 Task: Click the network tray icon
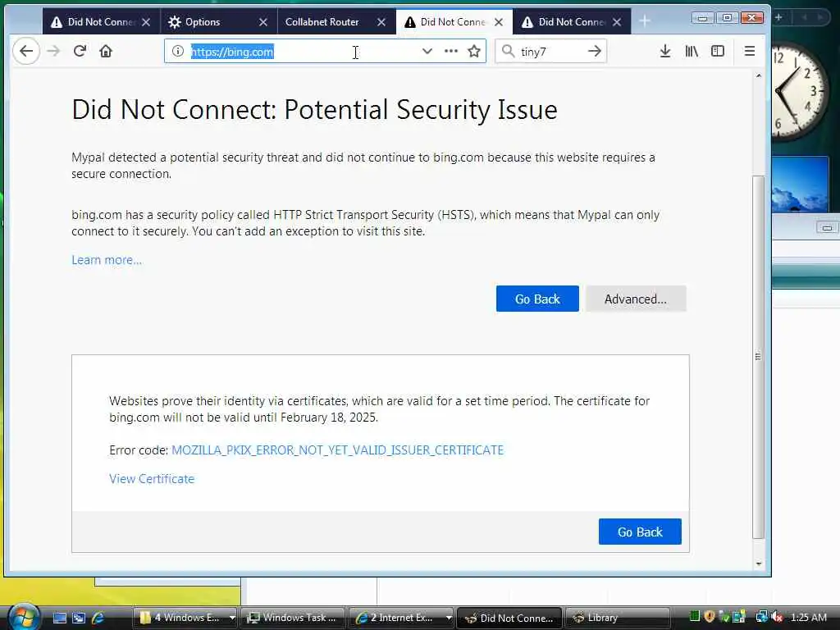click(x=761, y=617)
